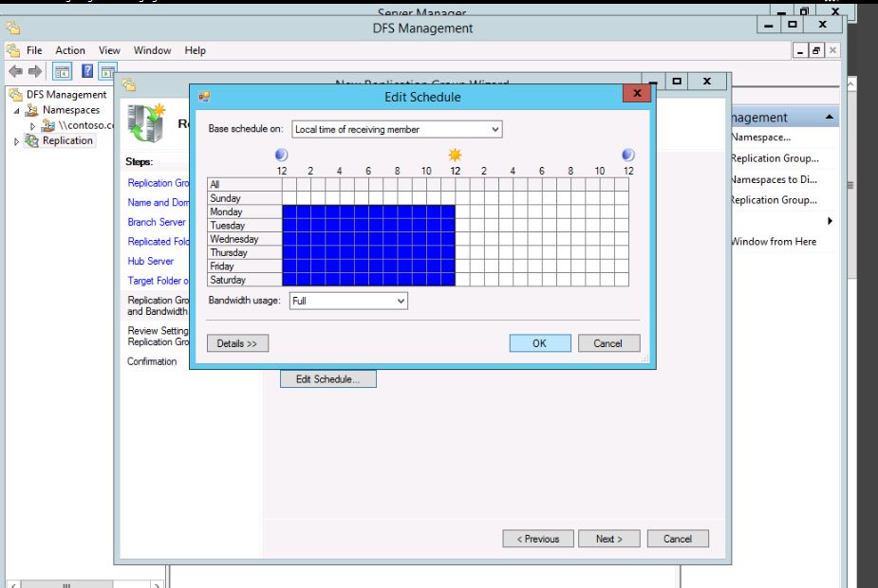Screen dimensions: 878x588
Task: Click the wizard's < Previous button
Action: (x=538, y=539)
